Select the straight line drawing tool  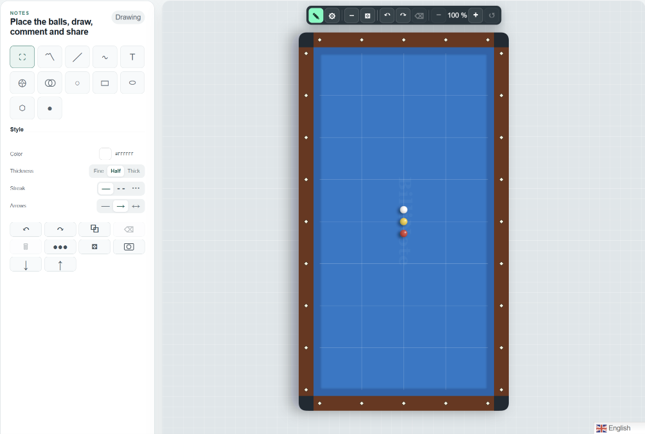[77, 57]
